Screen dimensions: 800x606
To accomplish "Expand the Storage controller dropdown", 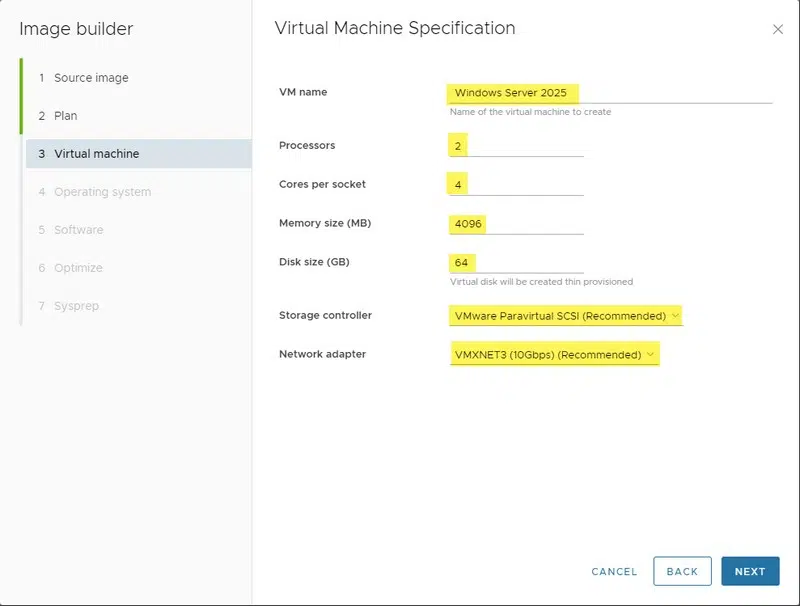I will (566, 316).
